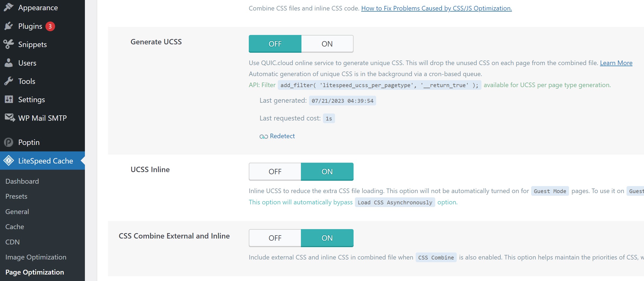Open the Dashboard submenu item
The image size is (644, 281).
[x=22, y=181]
